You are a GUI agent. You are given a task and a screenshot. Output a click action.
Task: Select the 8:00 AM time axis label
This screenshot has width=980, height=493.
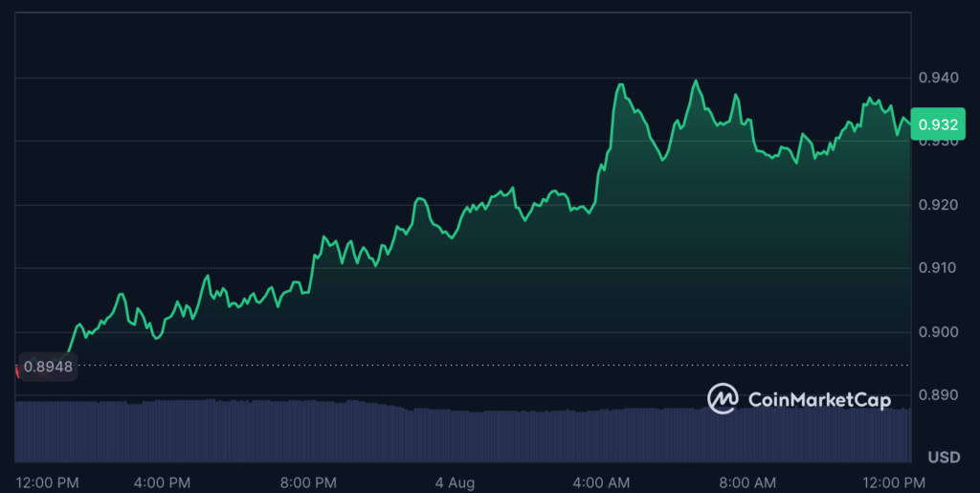tap(746, 481)
